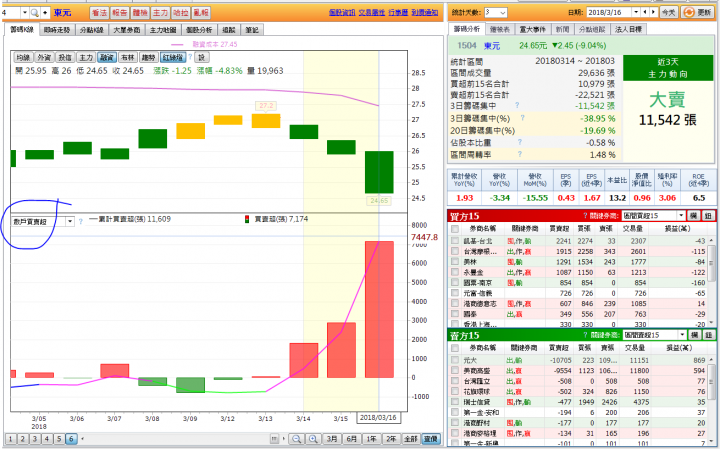Click the 買方15 list vertical scrollbar
Screen dimensions: 720x449
712,280
